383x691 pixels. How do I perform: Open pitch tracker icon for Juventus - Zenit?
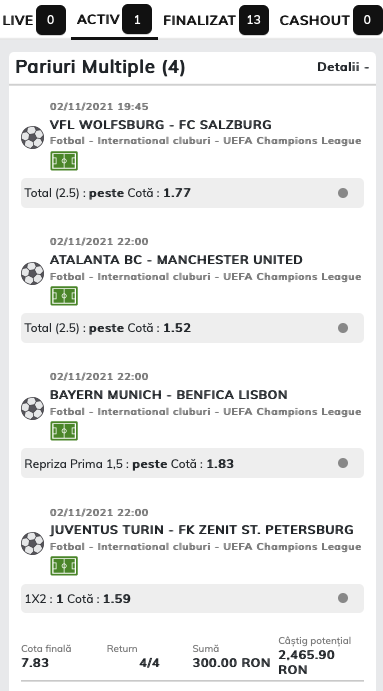(x=64, y=566)
